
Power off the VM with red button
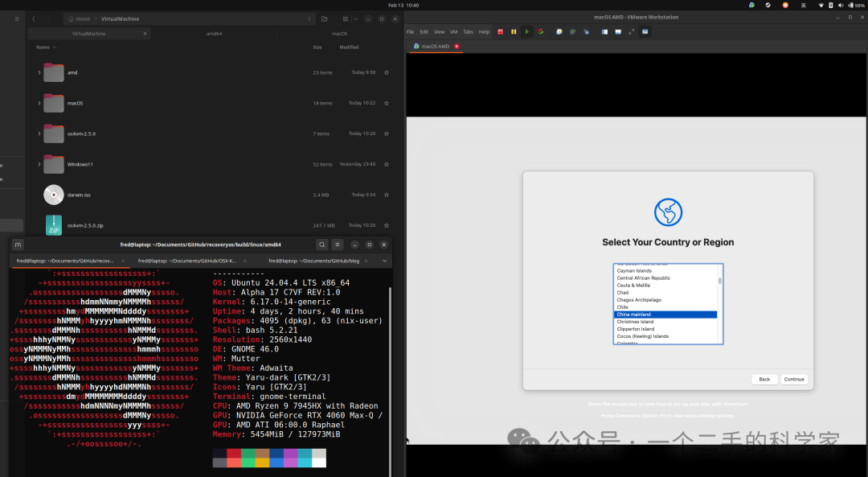pyautogui.click(x=501, y=31)
